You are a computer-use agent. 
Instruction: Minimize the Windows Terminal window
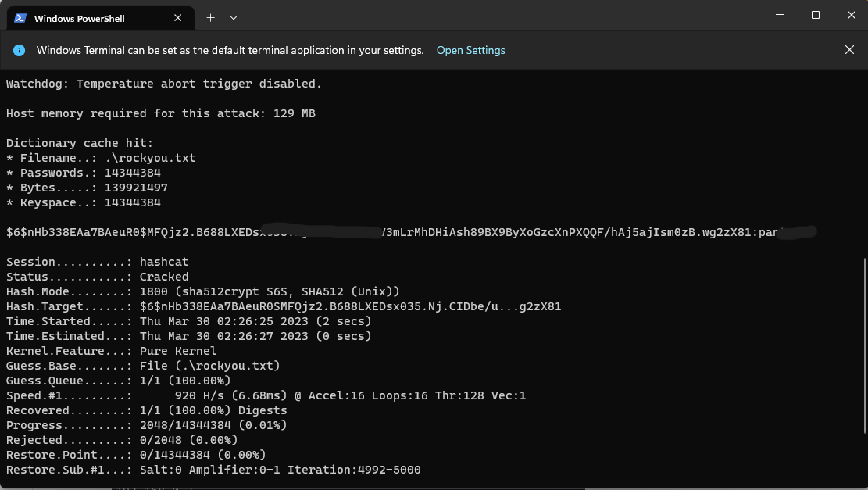[780, 15]
